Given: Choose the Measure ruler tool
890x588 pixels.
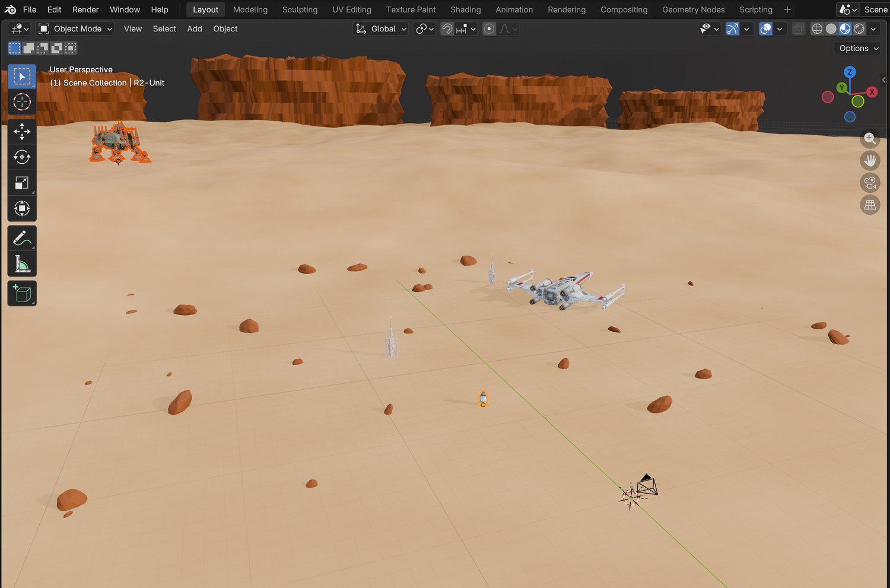Looking at the screenshot, I should 22,263.
